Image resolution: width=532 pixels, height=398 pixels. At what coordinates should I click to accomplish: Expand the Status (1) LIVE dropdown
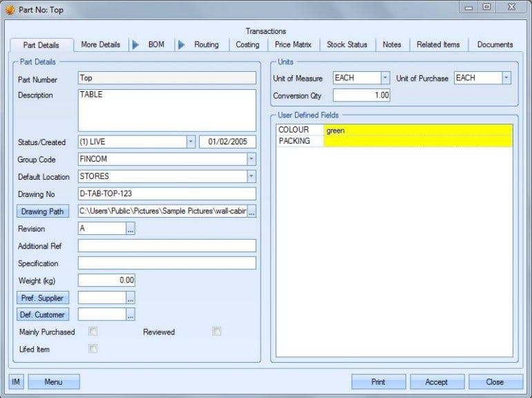tap(191, 142)
